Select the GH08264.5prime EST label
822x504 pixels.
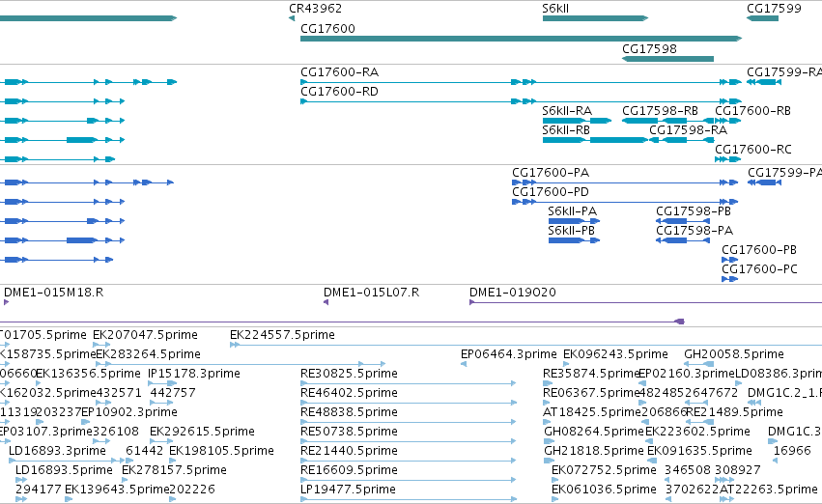click(594, 432)
